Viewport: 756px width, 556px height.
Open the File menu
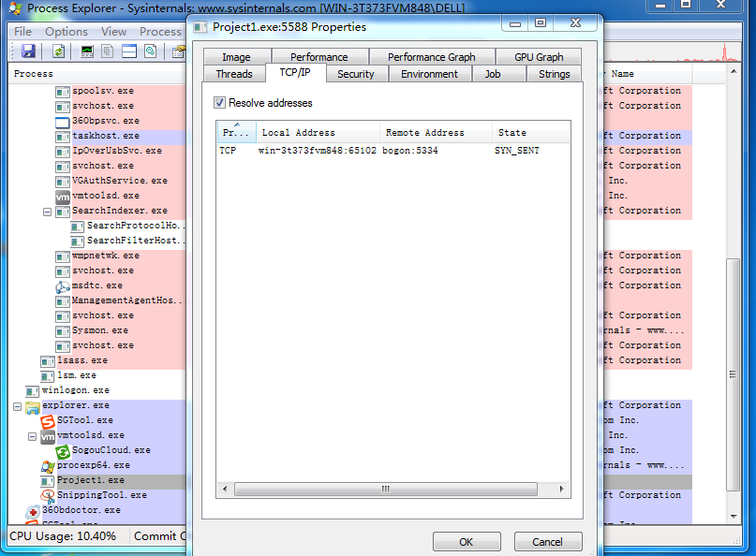coord(23,31)
